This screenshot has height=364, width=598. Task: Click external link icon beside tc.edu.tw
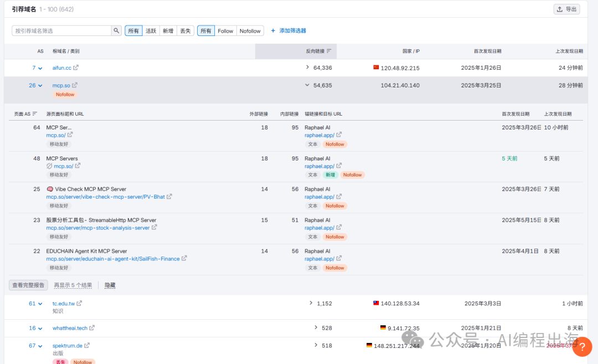79,303
